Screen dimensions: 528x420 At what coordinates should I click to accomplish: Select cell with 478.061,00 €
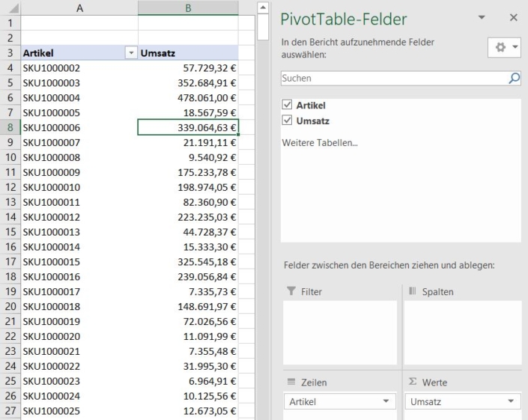pyautogui.click(x=188, y=97)
